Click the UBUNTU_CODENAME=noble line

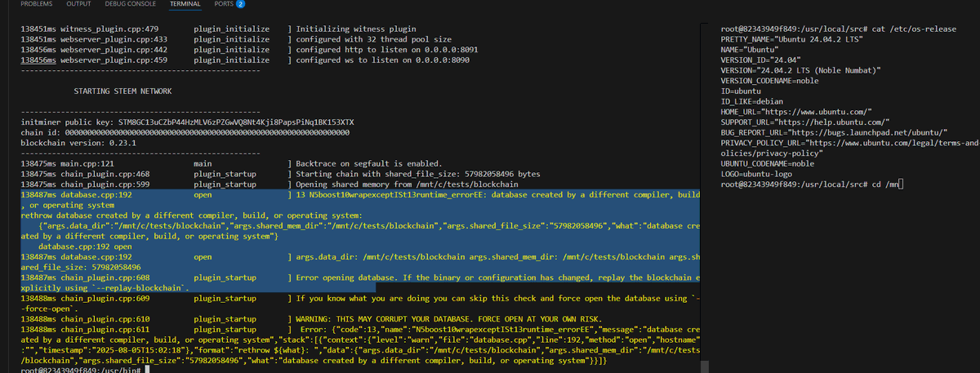click(x=766, y=163)
